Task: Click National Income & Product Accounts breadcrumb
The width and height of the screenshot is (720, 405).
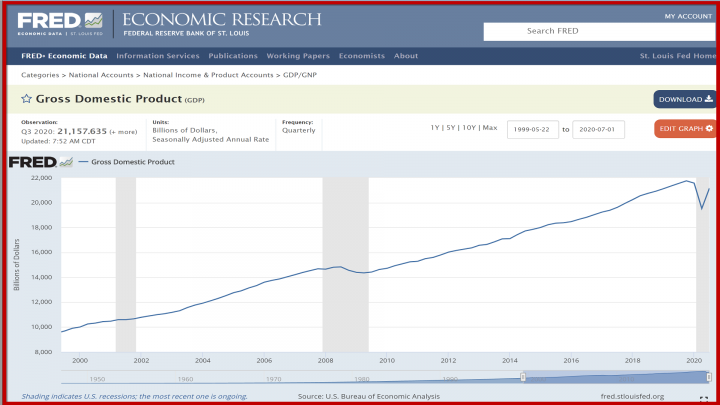Action: 208,75
